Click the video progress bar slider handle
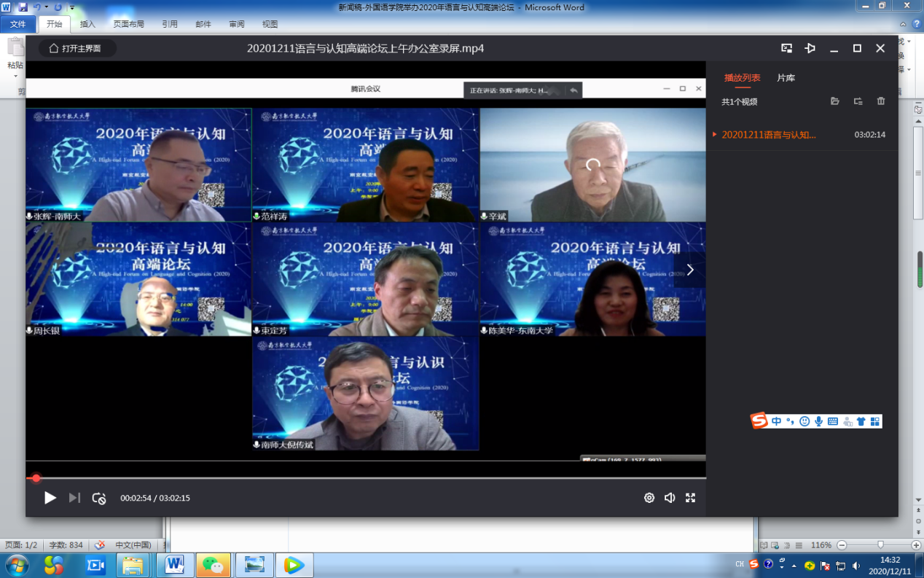The height and width of the screenshot is (578, 924). pos(36,478)
